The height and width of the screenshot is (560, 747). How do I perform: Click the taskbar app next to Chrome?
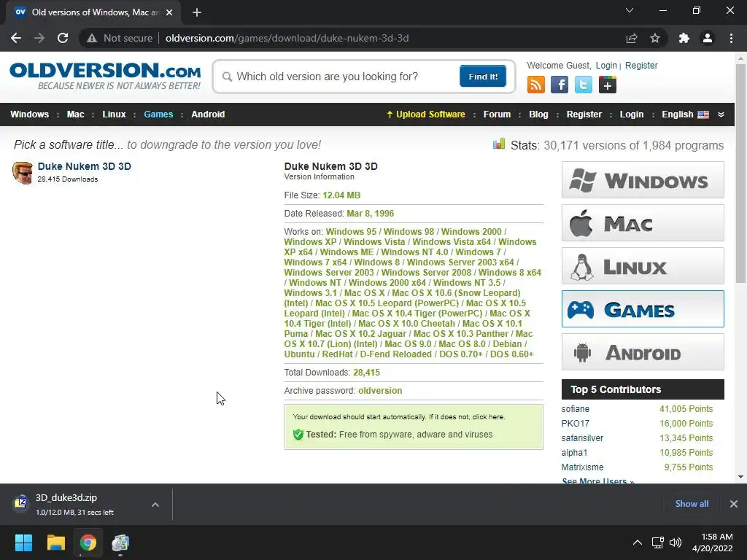tap(120, 542)
